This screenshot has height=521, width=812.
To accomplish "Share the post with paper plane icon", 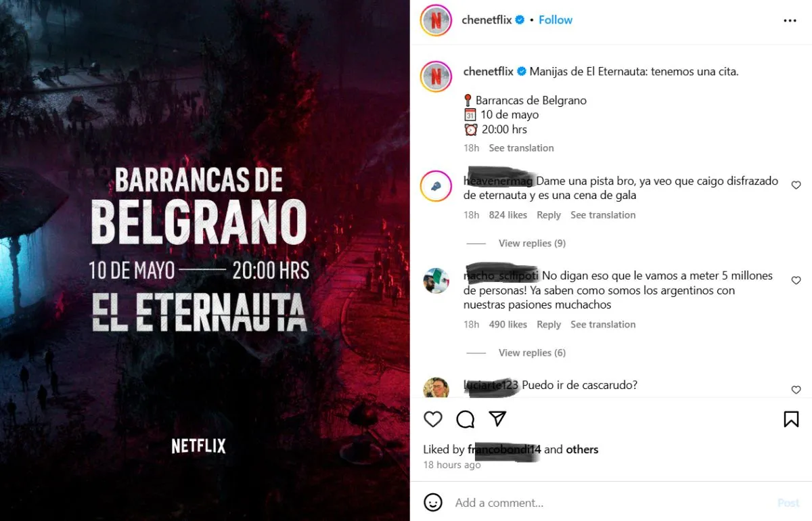I will [498, 419].
